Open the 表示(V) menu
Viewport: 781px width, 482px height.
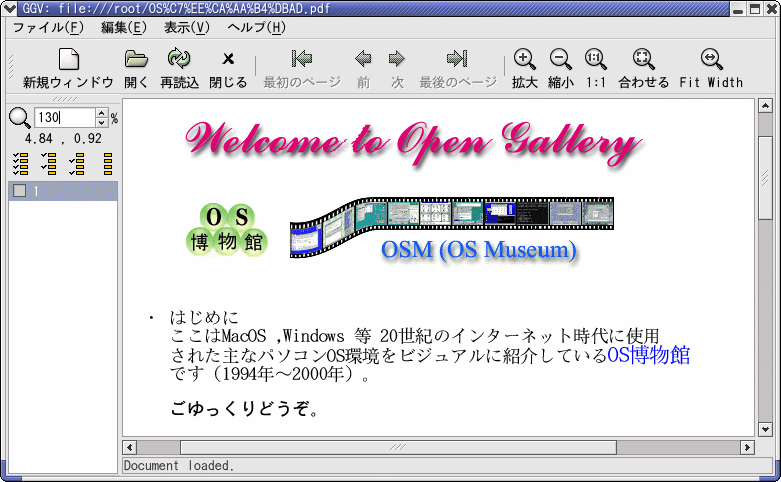(187, 27)
